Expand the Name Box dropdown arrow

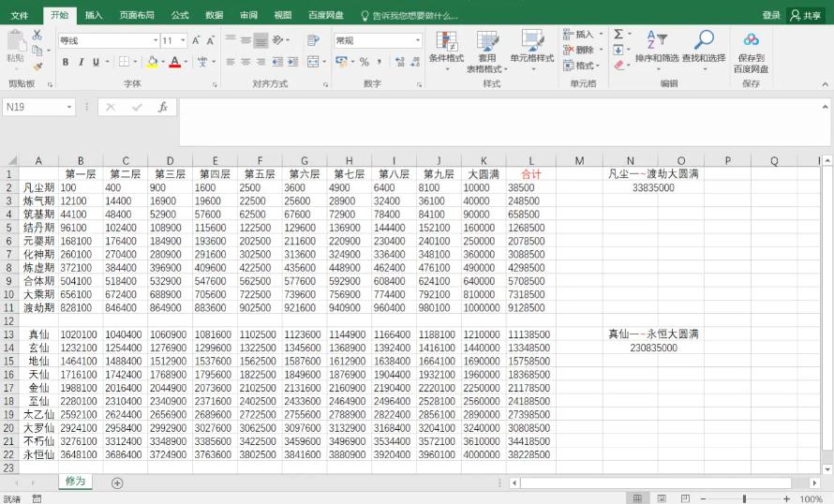click(x=69, y=108)
